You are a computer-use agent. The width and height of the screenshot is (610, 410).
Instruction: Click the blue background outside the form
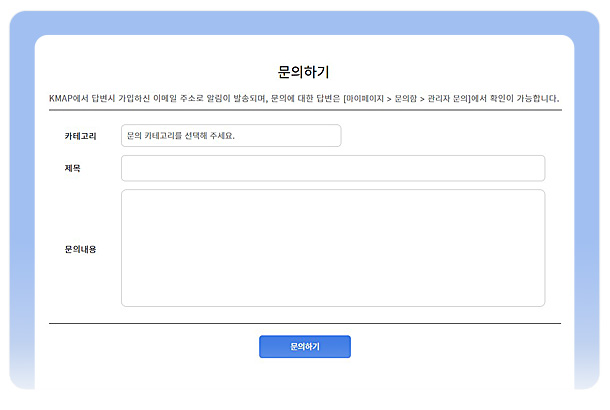coord(20,200)
